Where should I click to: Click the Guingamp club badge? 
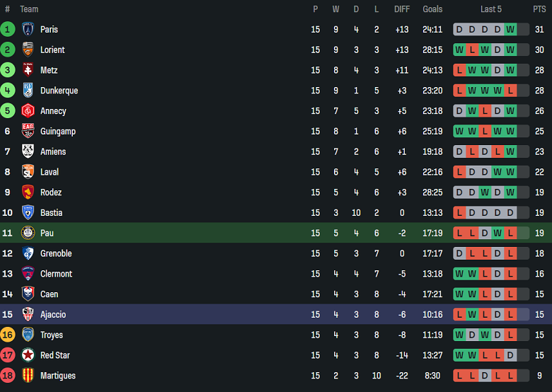pyautogui.click(x=28, y=132)
